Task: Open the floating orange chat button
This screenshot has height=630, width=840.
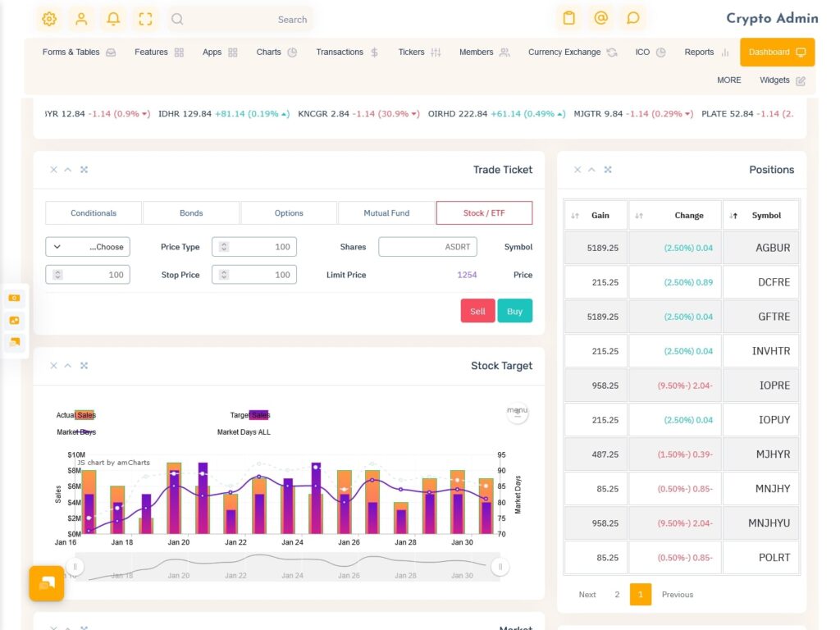Action: point(47,583)
